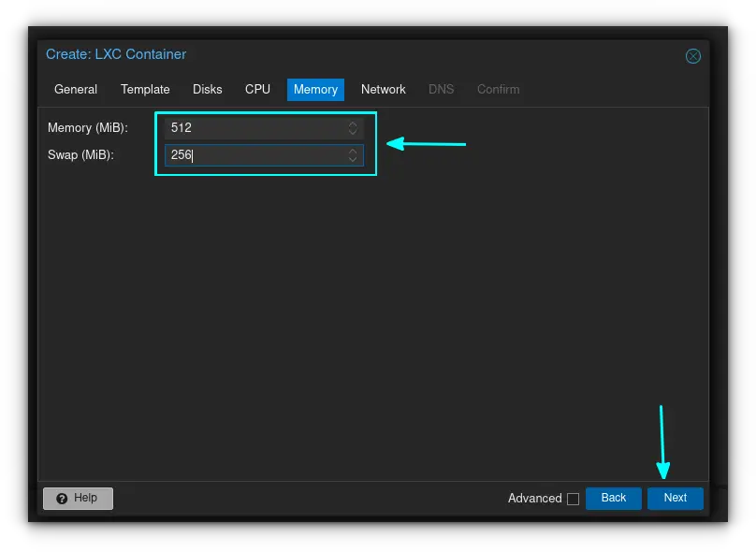Close the Create LXC Container dialog
Viewport: 756px width, 552px height.
click(692, 56)
